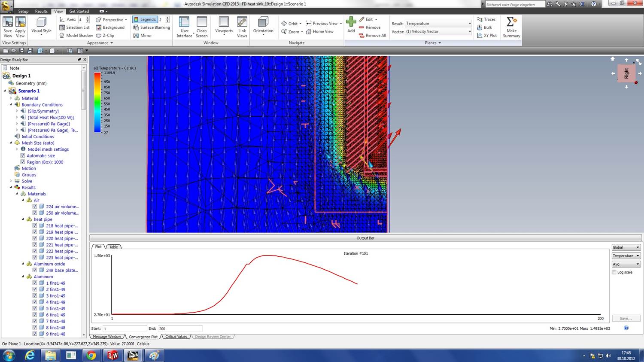Open the Avg dropdown in Output Bar
This screenshot has width=644, height=362.
pos(626,264)
